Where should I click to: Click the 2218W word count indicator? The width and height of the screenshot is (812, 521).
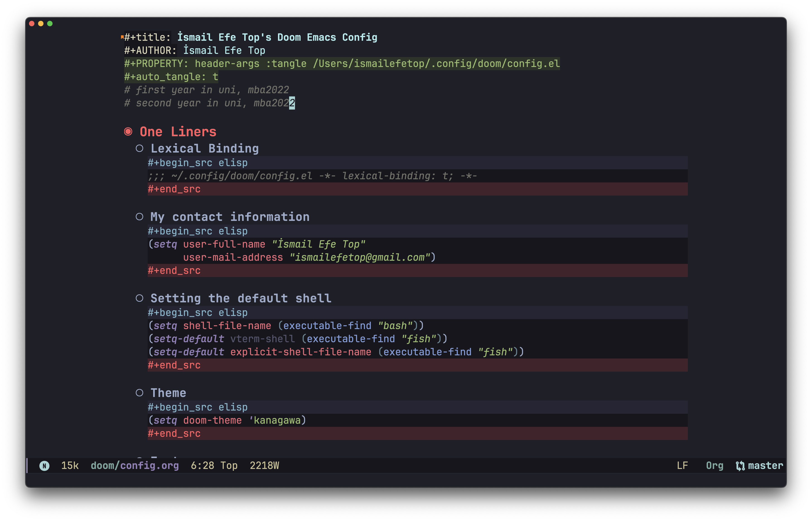pos(264,466)
